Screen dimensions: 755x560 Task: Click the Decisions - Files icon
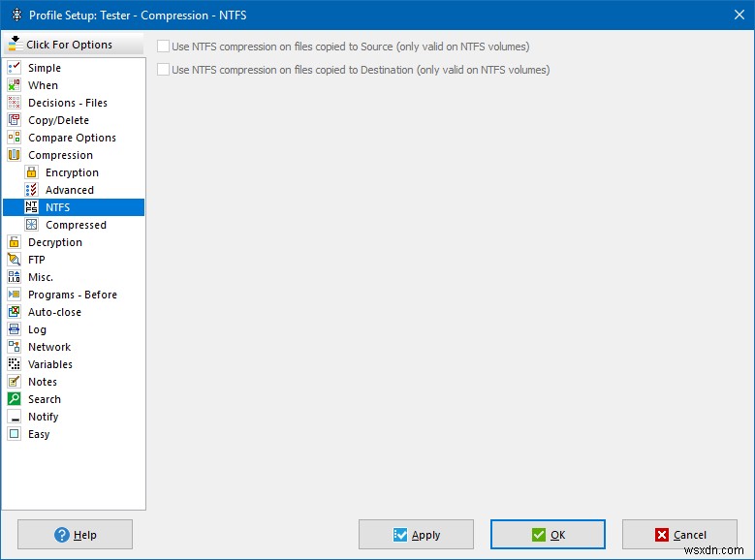pyautogui.click(x=14, y=102)
